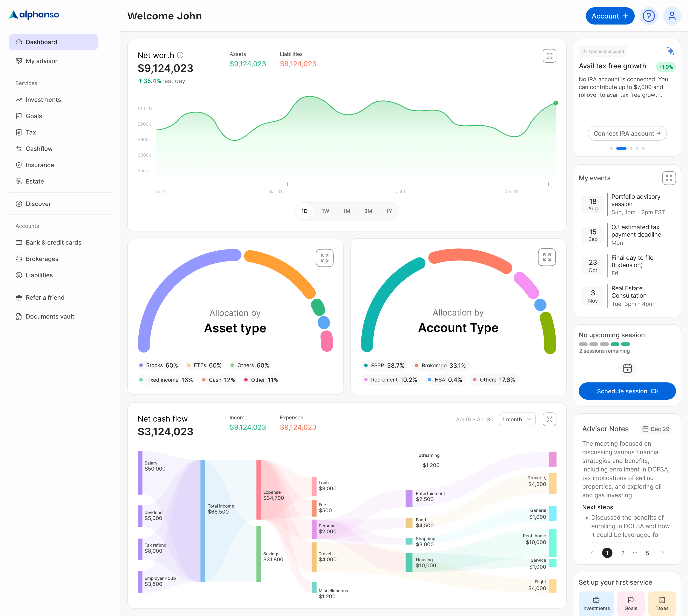Open the Dec 29 date picker
Viewport: 688px width, 616px height.
tap(656, 429)
